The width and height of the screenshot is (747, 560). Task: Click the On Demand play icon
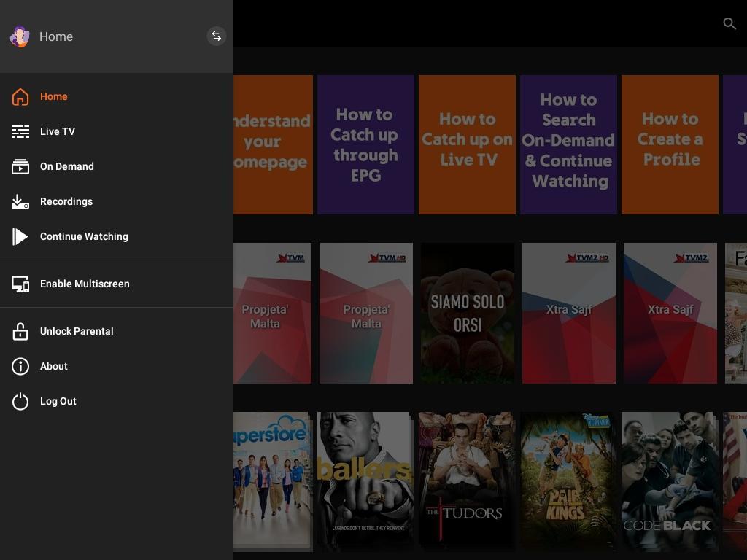point(20,167)
